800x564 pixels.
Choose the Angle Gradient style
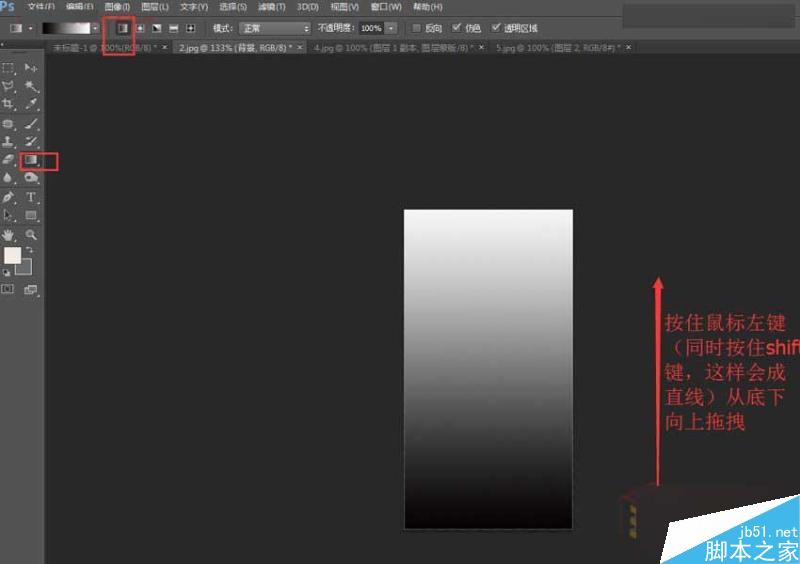157,28
